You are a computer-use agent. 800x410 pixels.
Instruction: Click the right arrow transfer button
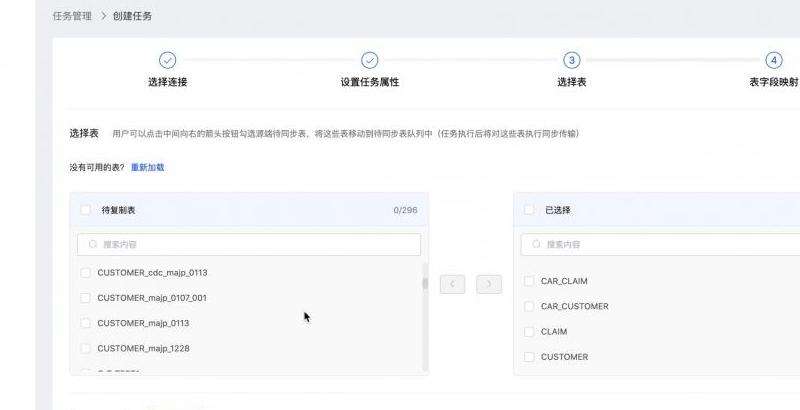[488, 284]
